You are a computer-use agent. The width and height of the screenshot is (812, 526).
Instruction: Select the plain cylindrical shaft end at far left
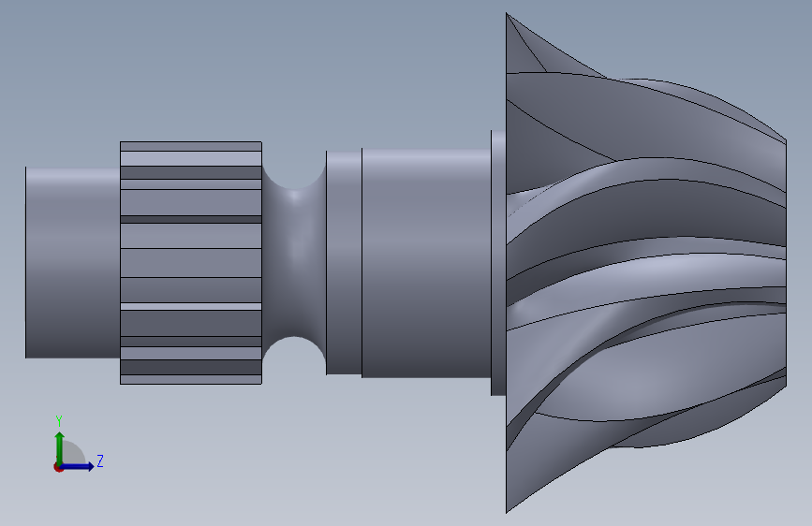[72, 262]
